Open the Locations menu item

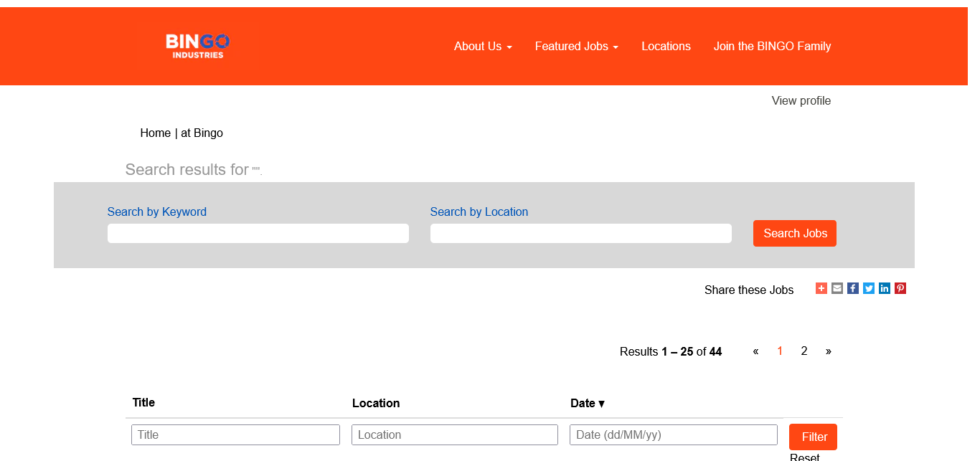[666, 46]
